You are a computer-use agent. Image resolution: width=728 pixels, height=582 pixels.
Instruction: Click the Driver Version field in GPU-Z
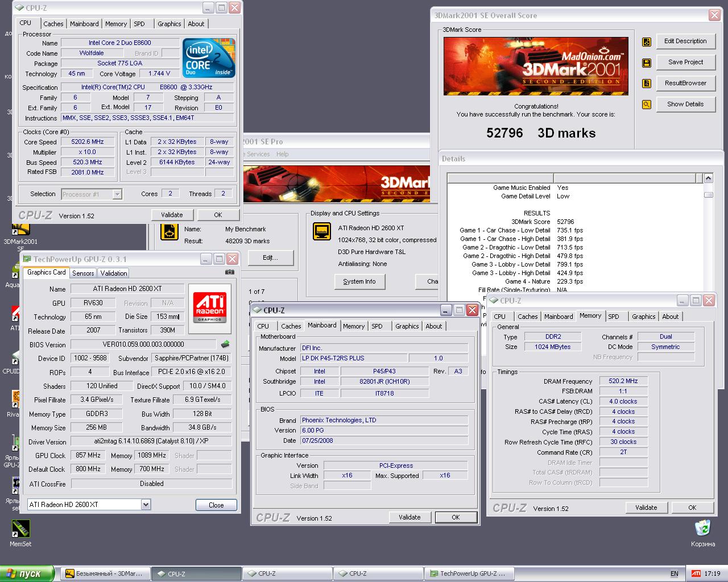[x=151, y=442]
